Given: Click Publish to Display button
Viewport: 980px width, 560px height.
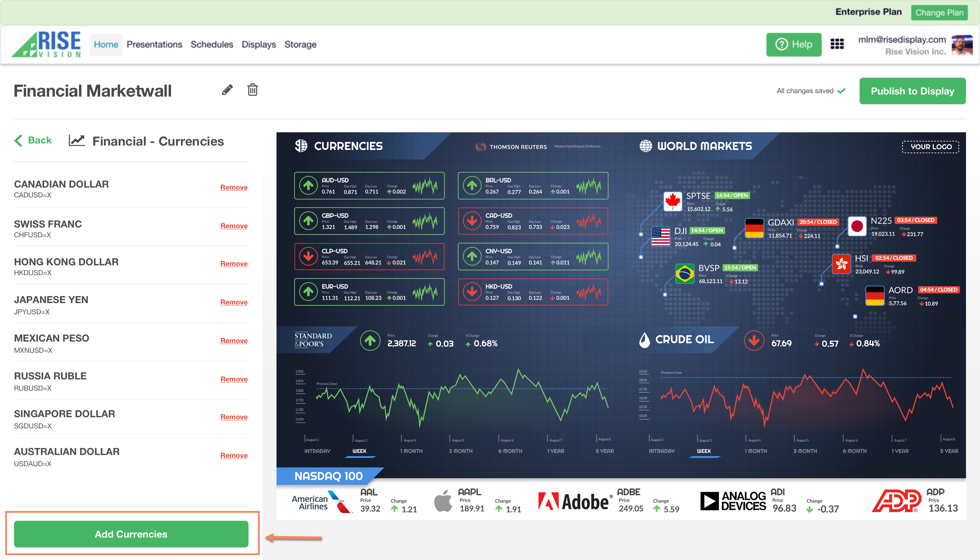Looking at the screenshot, I should pyautogui.click(x=912, y=91).
